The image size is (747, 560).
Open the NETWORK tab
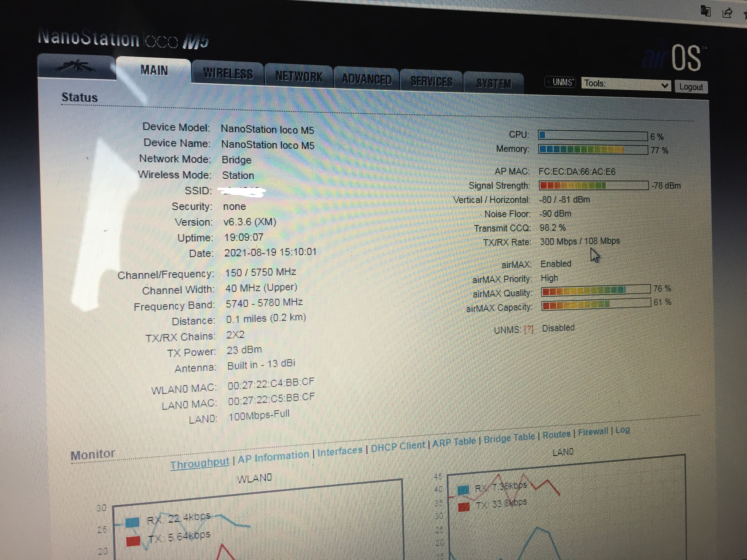pos(299,76)
